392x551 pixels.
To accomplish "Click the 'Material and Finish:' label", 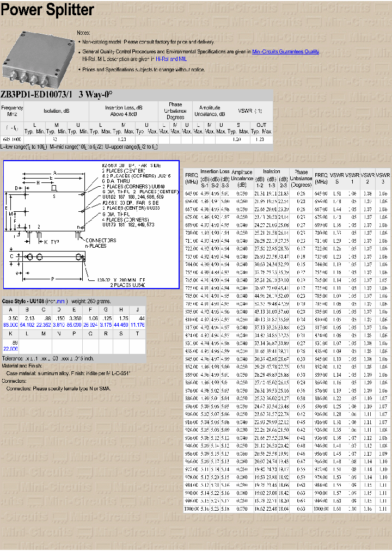I will [22, 366].
